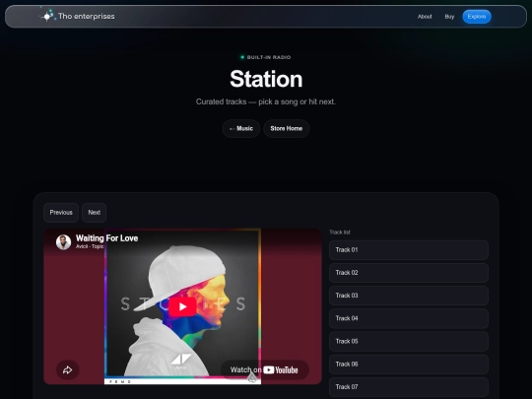This screenshot has width=532, height=399.
Task: Play the video with red YouTube button
Action: tap(182, 306)
